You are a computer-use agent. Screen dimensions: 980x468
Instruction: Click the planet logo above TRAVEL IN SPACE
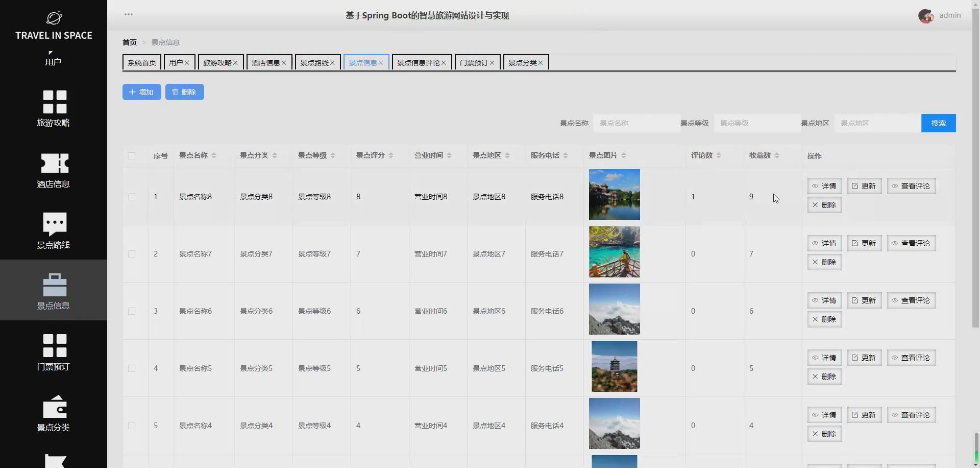pos(54,18)
